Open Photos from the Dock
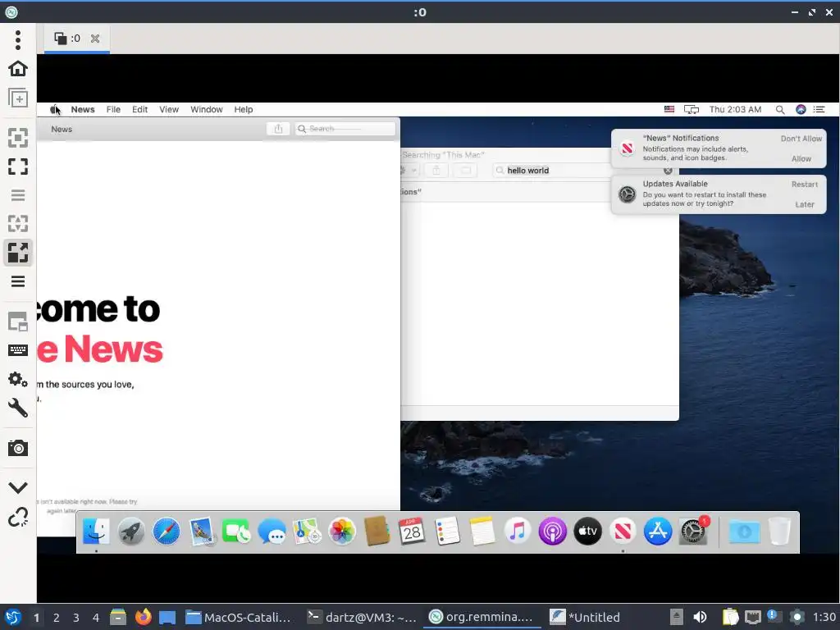This screenshot has height=630, width=840. [341, 531]
